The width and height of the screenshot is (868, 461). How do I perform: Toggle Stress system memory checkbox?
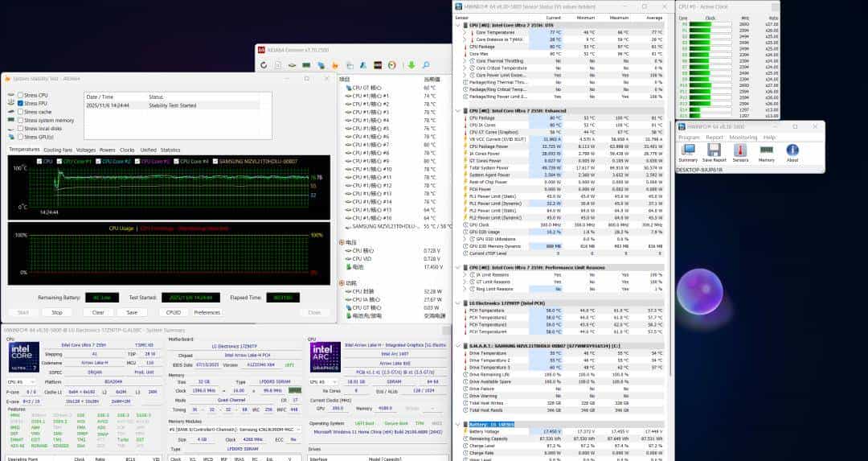click(x=20, y=120)
